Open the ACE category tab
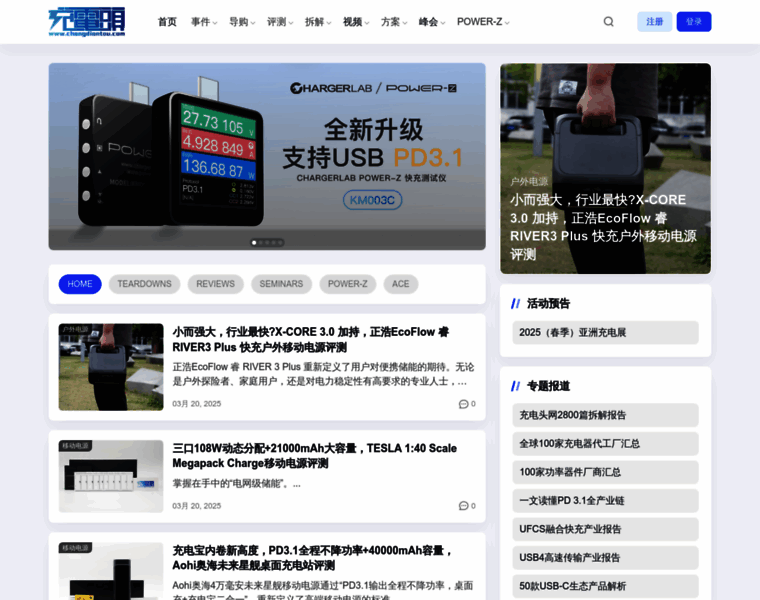 400,284
